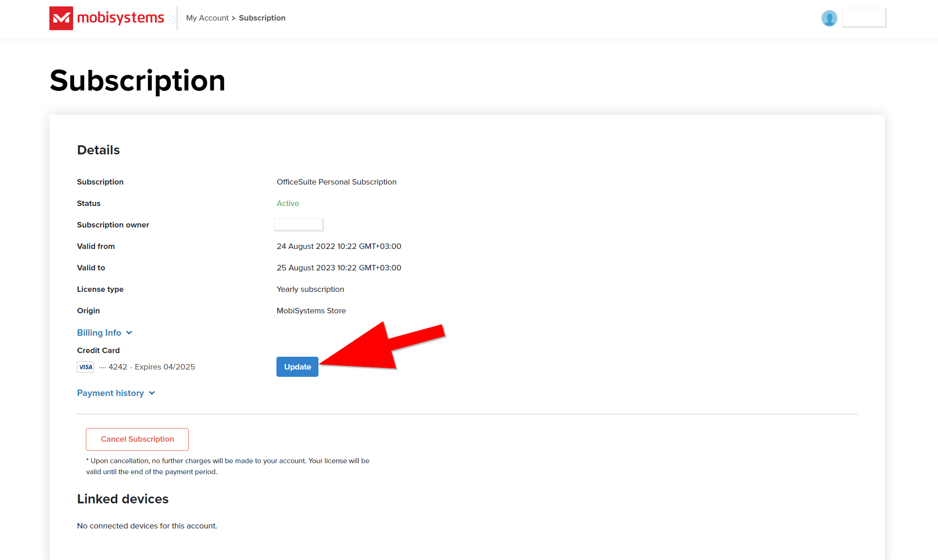Click the Linked devices heading

pos(122,499)
